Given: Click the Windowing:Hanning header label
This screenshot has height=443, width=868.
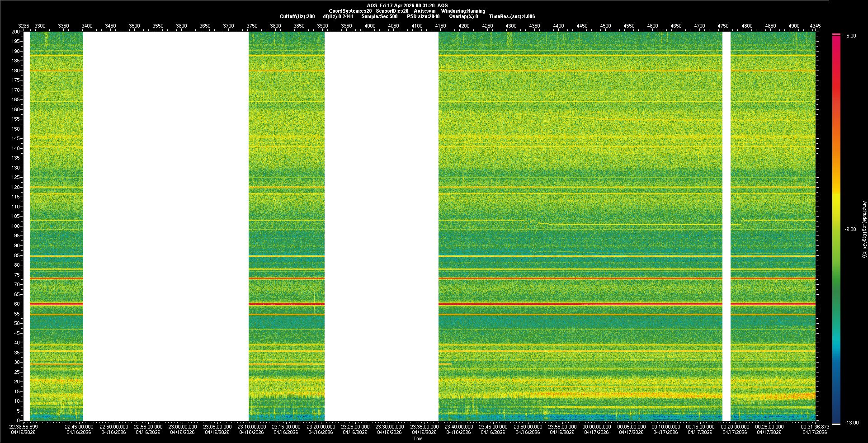Looking at the screenshot, I should pyautogui.click(x=463, y=11).
